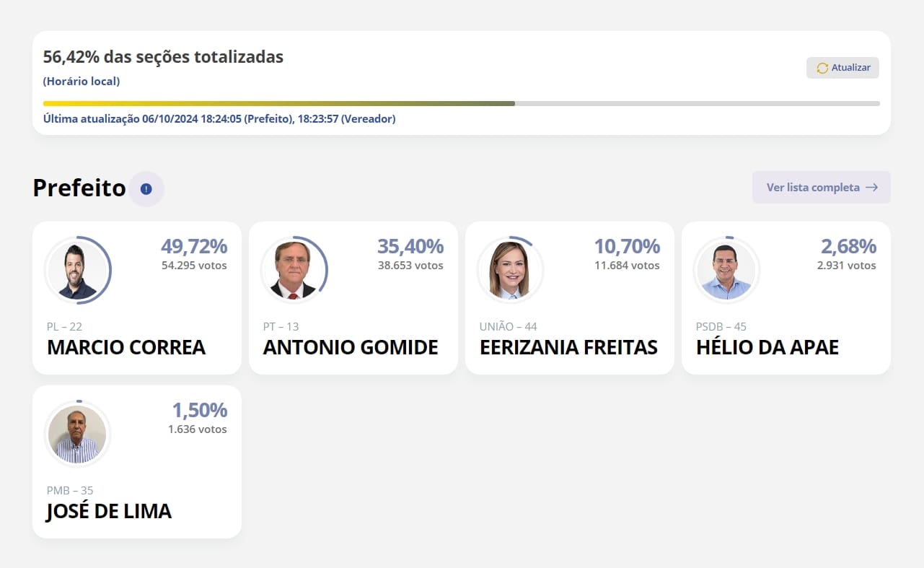924x568 pixels.
Task: Click the info icon beside Prefeito
Action: pos(146,189)
